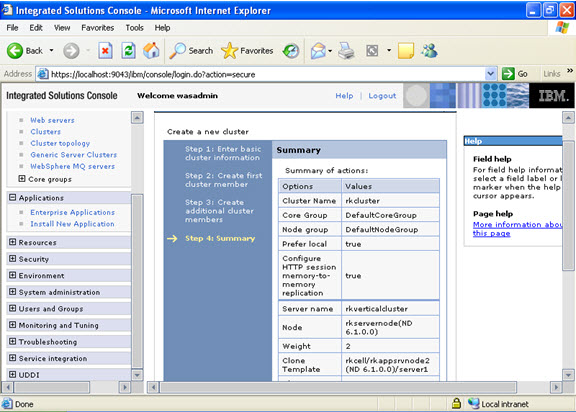Open the History icon
The image size is (576, 412).
291,51
